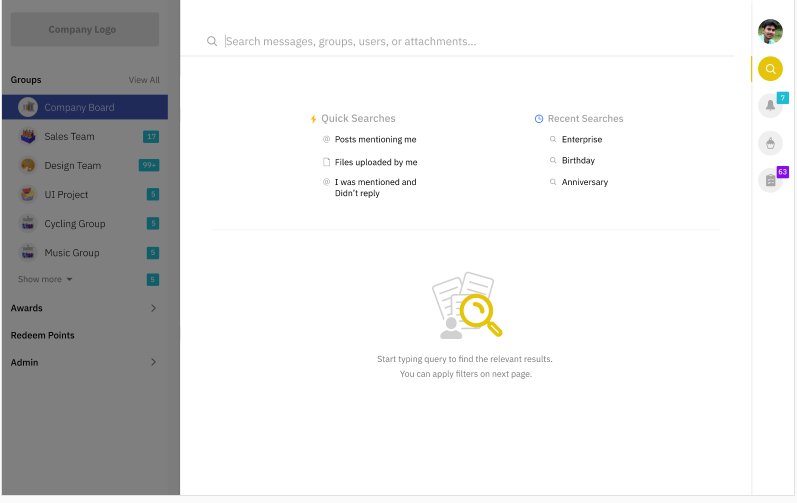Click the user profile avatar

770,32
